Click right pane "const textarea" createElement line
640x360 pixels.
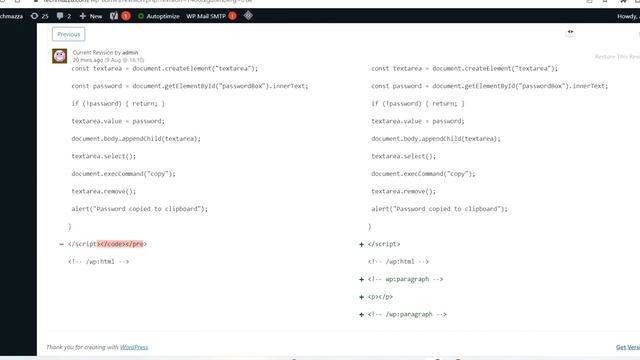coord(464,68)
